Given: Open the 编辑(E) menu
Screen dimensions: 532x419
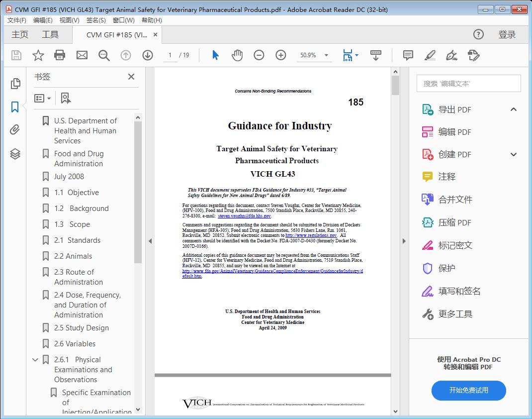Looking at the screenshot, I should click(x=43, y=20).
